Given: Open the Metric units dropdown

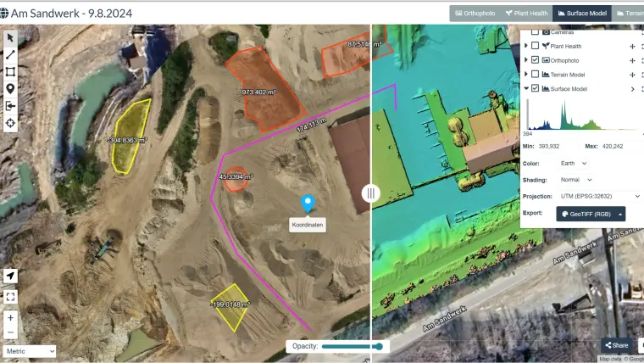Looking at the screenshot, I should (30, 351).
